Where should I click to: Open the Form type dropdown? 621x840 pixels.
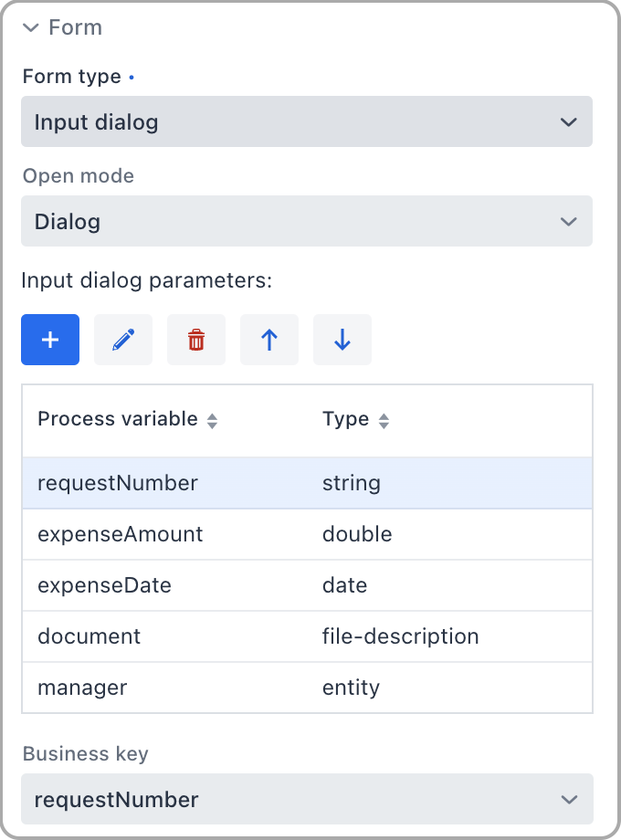click(307, 122)
